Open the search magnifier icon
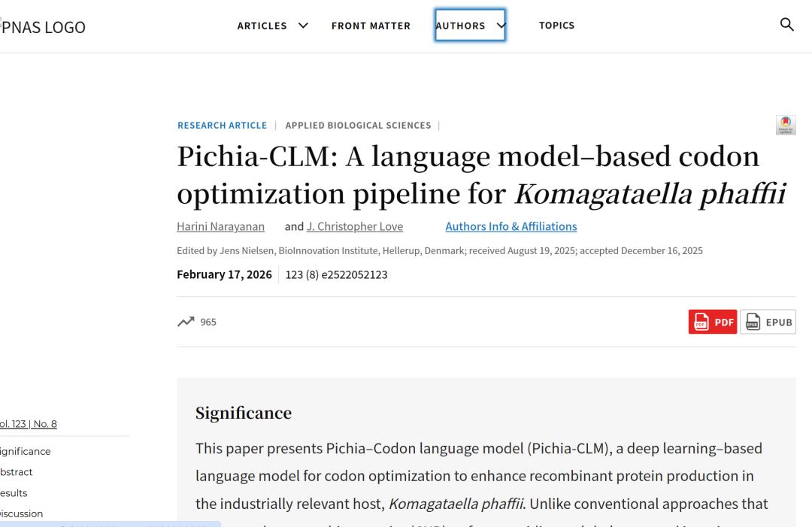The width and height of the screenshot is (812, 527). 786,25
